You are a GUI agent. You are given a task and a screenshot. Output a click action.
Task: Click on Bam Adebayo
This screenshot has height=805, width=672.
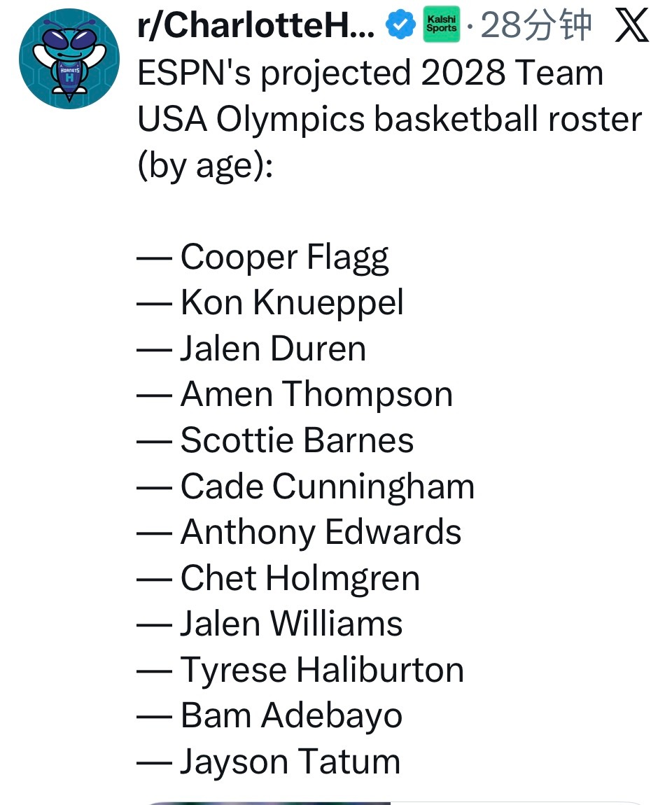tap(290, 715)
